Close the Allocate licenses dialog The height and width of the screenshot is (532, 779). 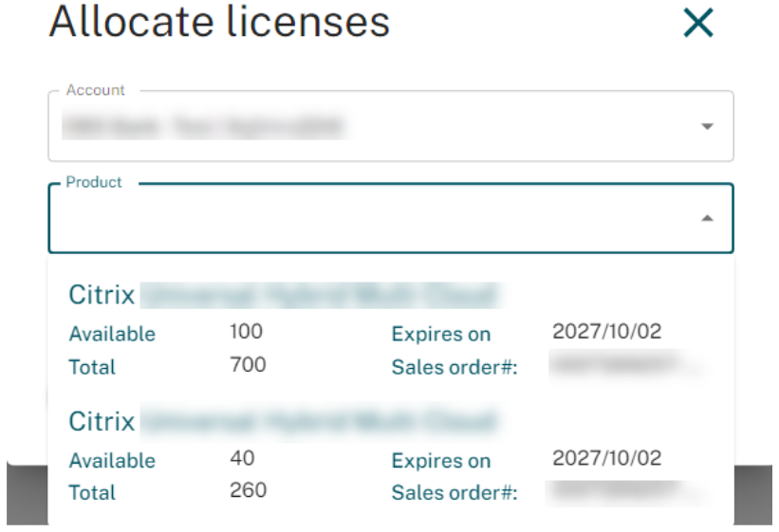697,25
